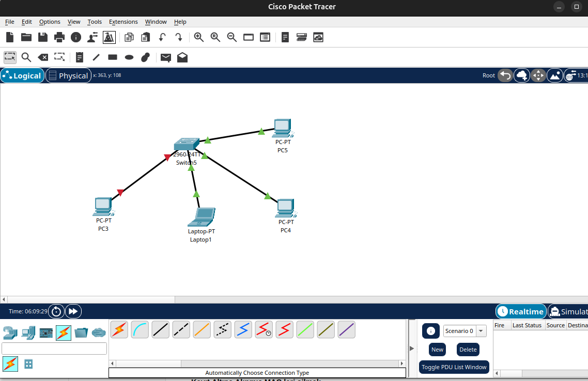Open the Scenario 0 dropdown
Image resolution: width=588 pixels, height=381 pixels.
465,331
